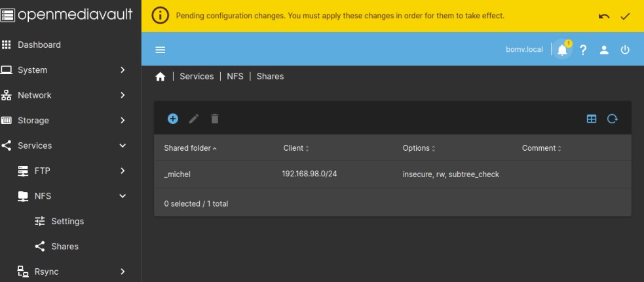
Task: Expand the Network section chevron
Action: (123, 95)
